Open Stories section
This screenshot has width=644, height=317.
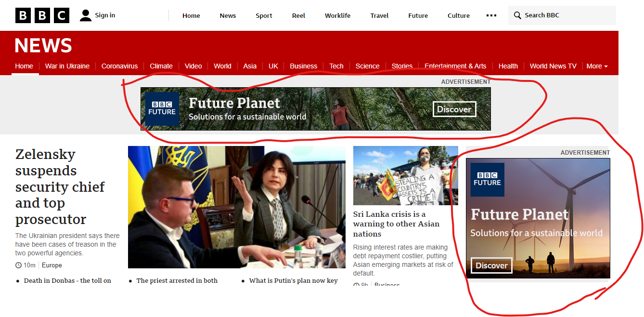[x=402, y=66]
